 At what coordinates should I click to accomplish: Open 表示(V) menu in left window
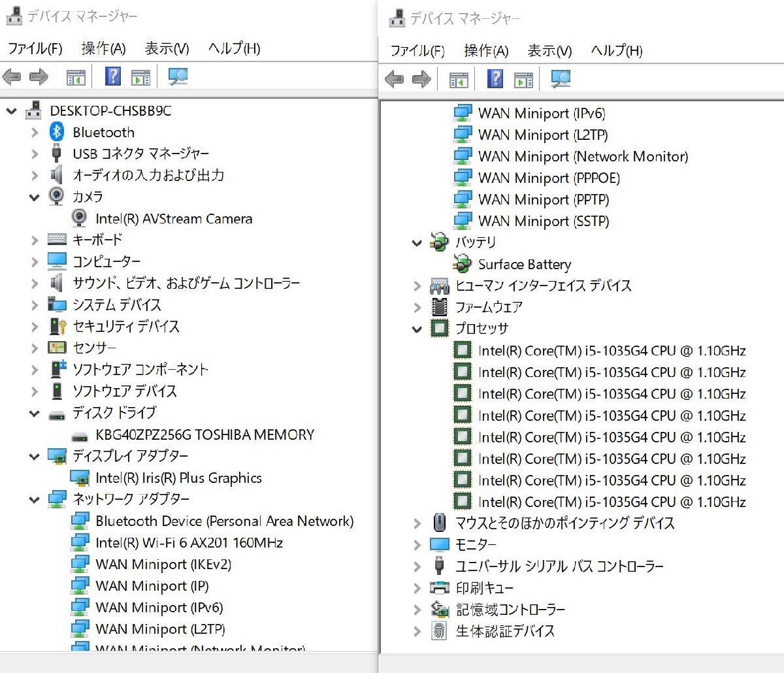coord(167,48)
